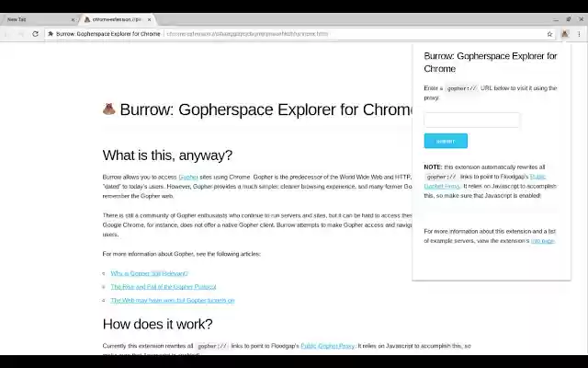
Task: Open the Gopher link in first paragraph
Action: pyautogui.click(x=188, y=177)
